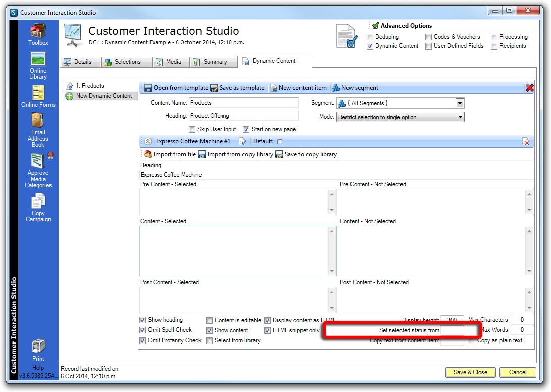Expand the Mode dropdown list
This screenshot has width=551, height=392.
[460, 117]
